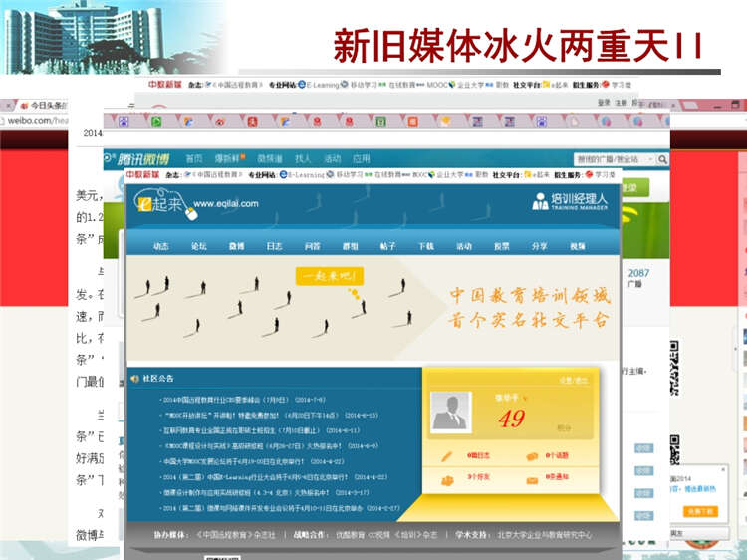Click the user avatar in profile card

click(449, 411)
